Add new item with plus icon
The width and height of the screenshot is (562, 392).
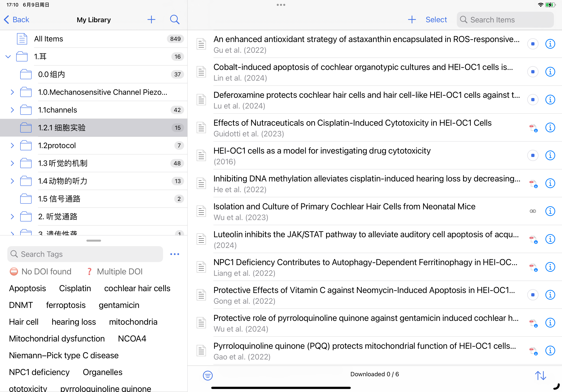(x=412, y=20)
